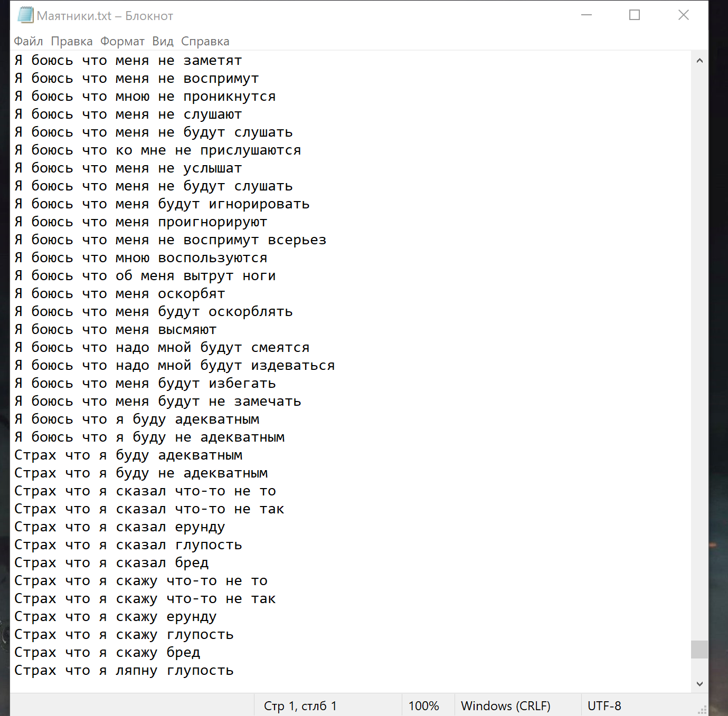Click line 'Я боюсь что мною воспользуются'
Screen dimensions: 728x716
tap(141, 258)
